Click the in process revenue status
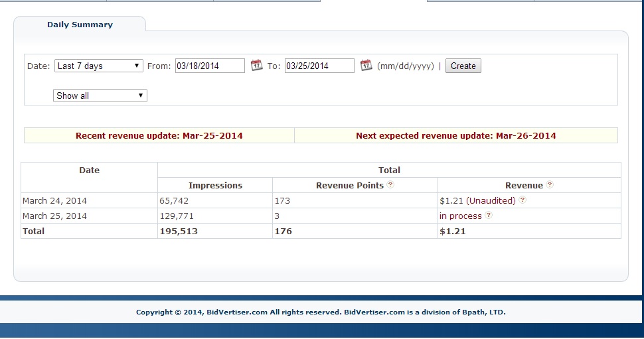This screenshot has width=644, height=339. coord(460,216)
